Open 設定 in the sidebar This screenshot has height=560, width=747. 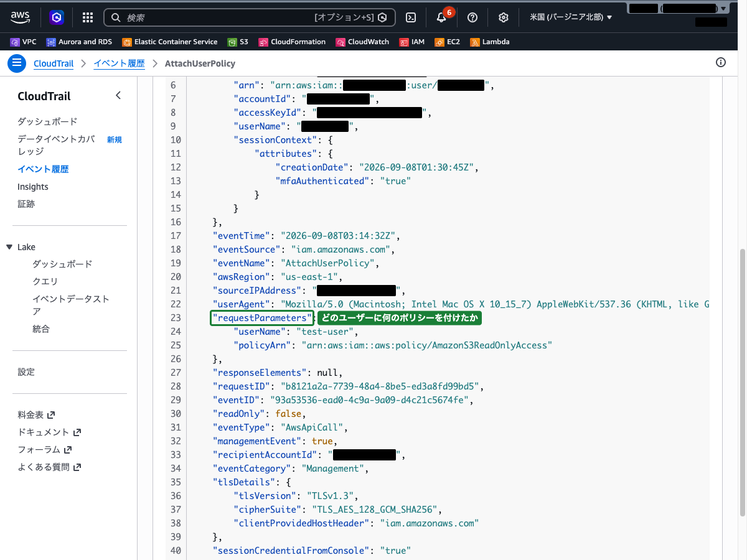click(26, 372)
